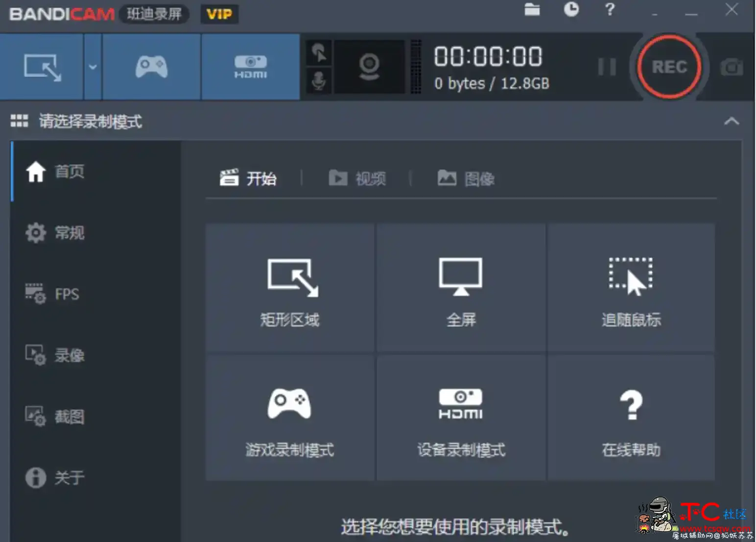
Task: Open the 截图 screenshot settings sidebar item
Action: [x=96, y=417]
